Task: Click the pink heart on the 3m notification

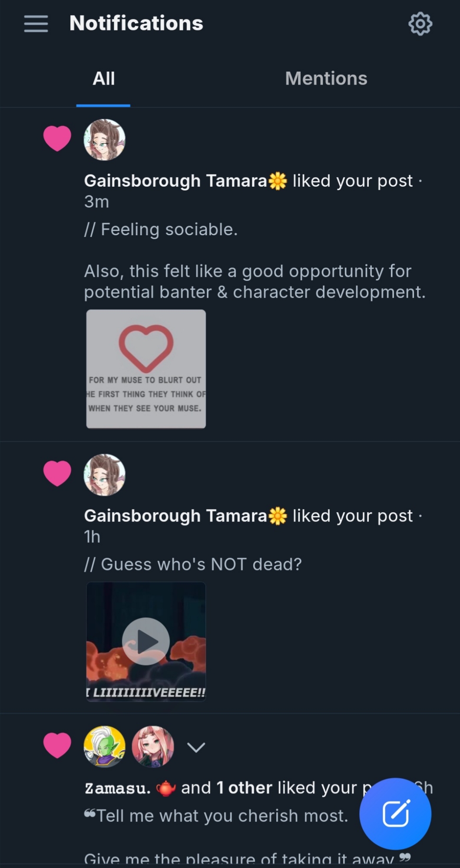Action: (57, 138)
